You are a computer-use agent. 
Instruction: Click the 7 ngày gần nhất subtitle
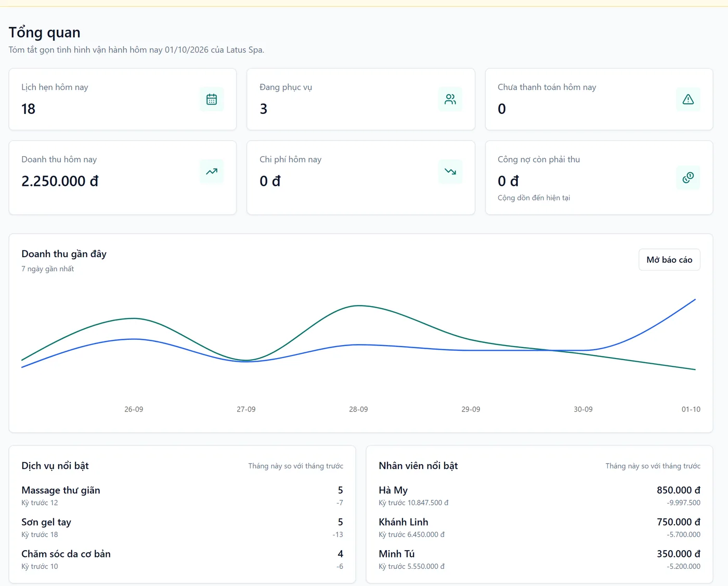pyautogui.click(x=48, y=269)
